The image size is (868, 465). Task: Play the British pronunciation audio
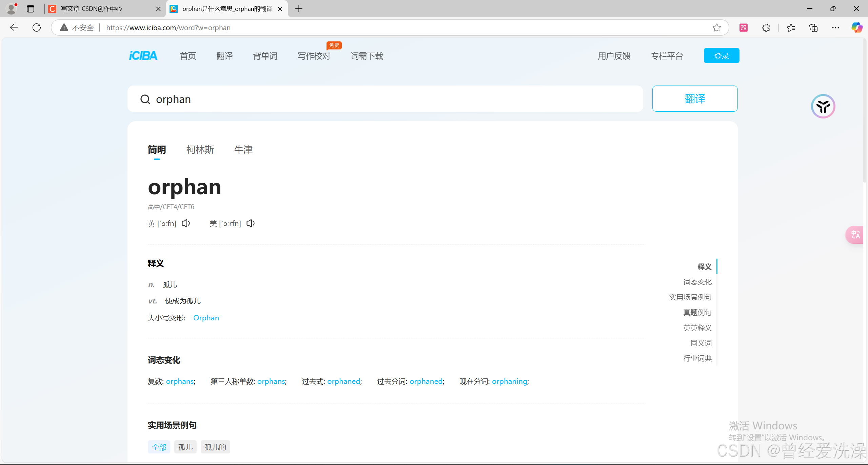186,223
